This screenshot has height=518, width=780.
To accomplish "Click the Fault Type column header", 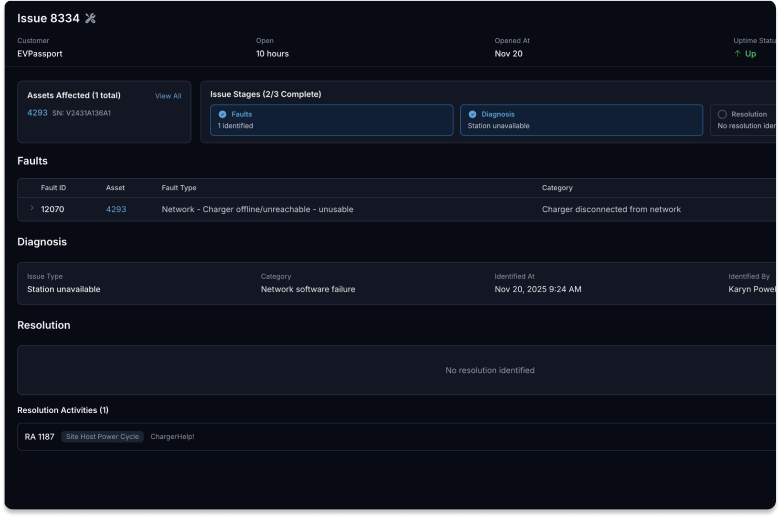I will [x=179, y=188].
